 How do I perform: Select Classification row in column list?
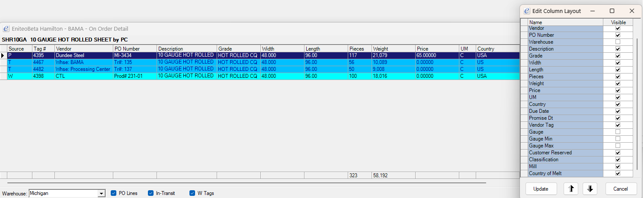tap(566, 160)
